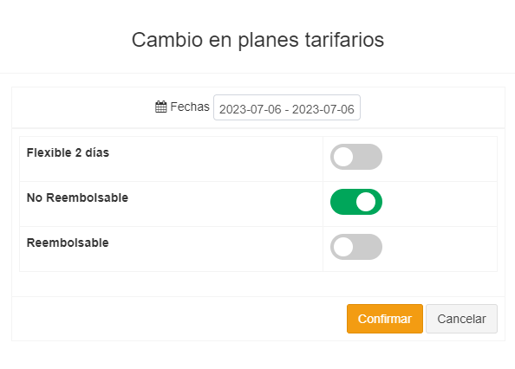
Task: Click the calendar icon beside Fechas
Action: [x=161, y=107]
